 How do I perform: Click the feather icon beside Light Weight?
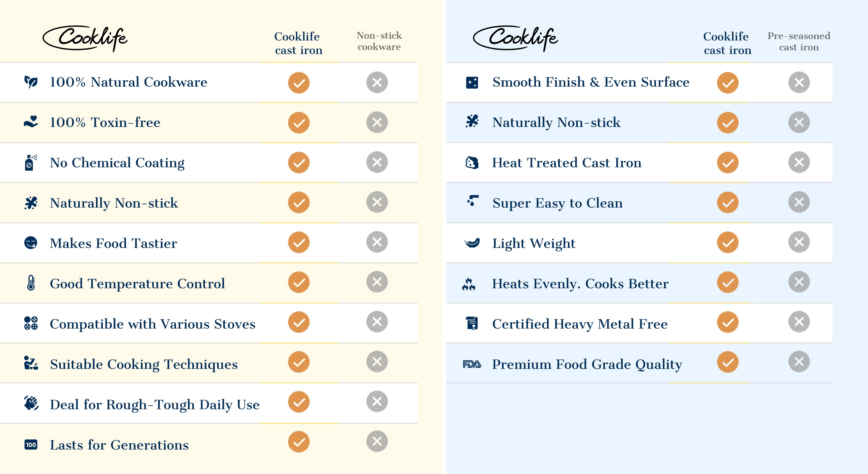coord(472,243)
